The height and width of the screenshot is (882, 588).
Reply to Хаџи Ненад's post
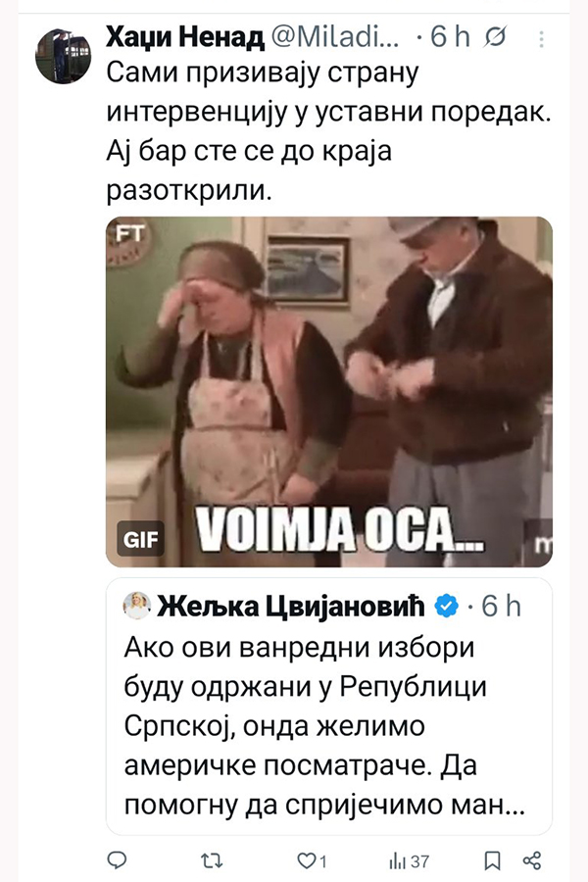(117, 860)
